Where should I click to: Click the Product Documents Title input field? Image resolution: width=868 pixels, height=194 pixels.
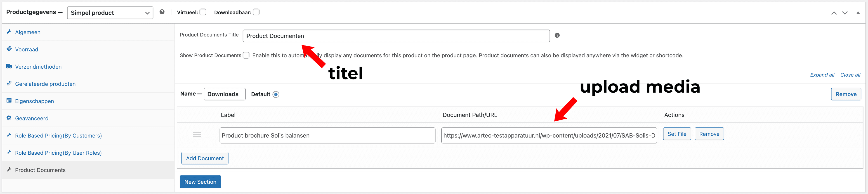pyautogui.click(x=396, y=36)
